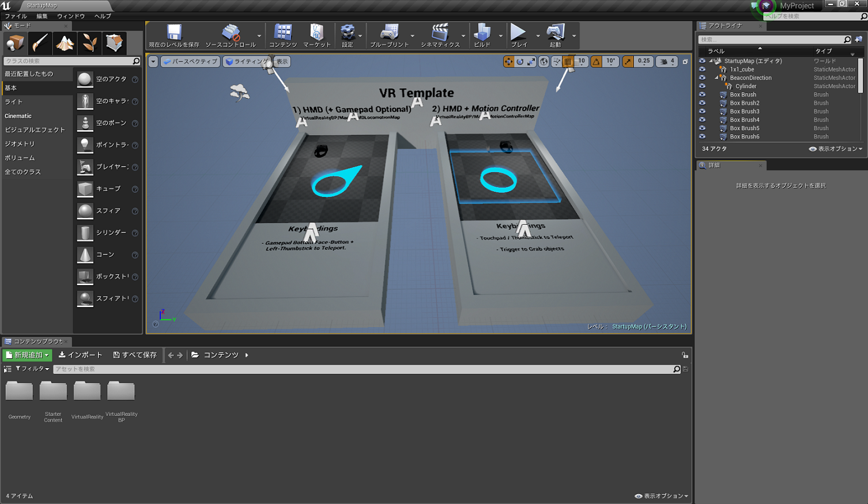Open the Filters (フィルタ) button

(32, 369)
